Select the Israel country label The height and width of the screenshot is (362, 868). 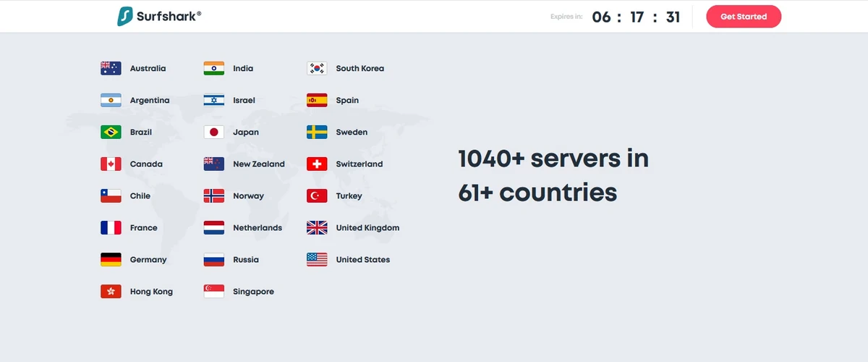pyautogui.click(x=244, y=101)
